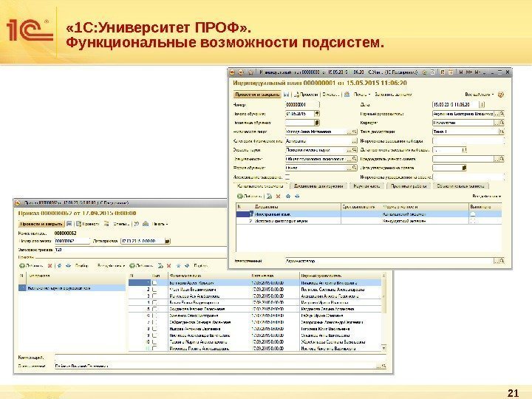Screen dimensions: 532x399
Task: Click Провести и закрыть in the Individual plan window
Action: [x=258, y=95]
